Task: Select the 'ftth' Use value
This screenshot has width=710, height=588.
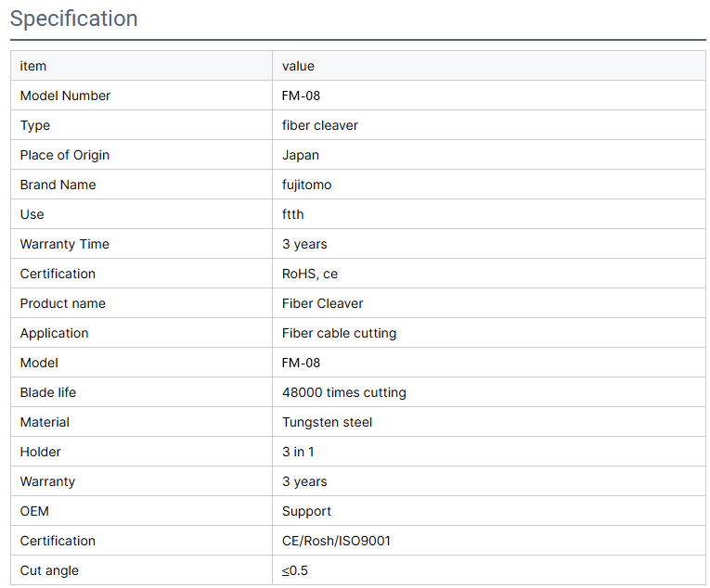Action: [x=292, y=214]
